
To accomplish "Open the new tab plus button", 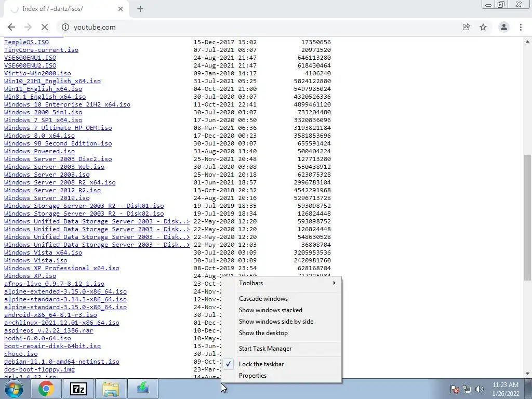I will click(140, 9).
